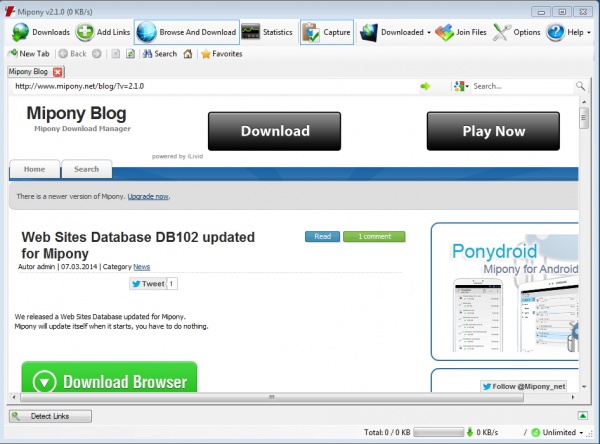Open Web Sites Database DB102 post title
The height and width of the screenshot is (444, 600).
click(138, 245)
